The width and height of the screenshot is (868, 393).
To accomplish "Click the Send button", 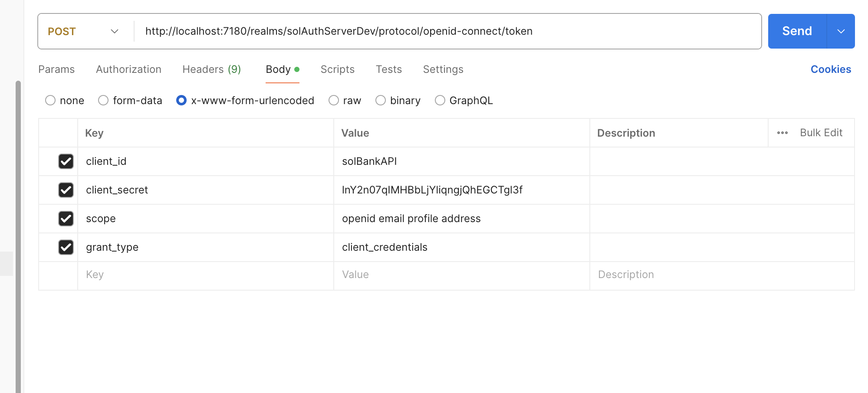I will click(x=797, y=31).
